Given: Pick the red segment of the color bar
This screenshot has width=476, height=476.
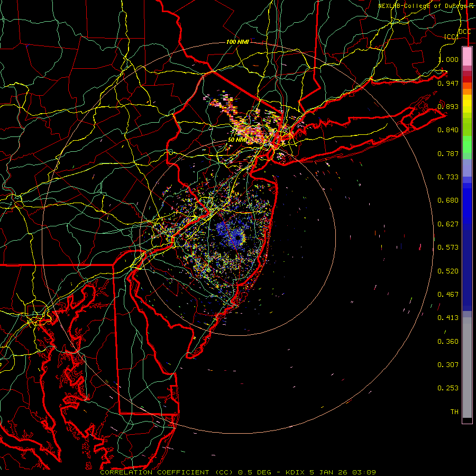Looking at the screenshot, I should [x=467, y=79].
